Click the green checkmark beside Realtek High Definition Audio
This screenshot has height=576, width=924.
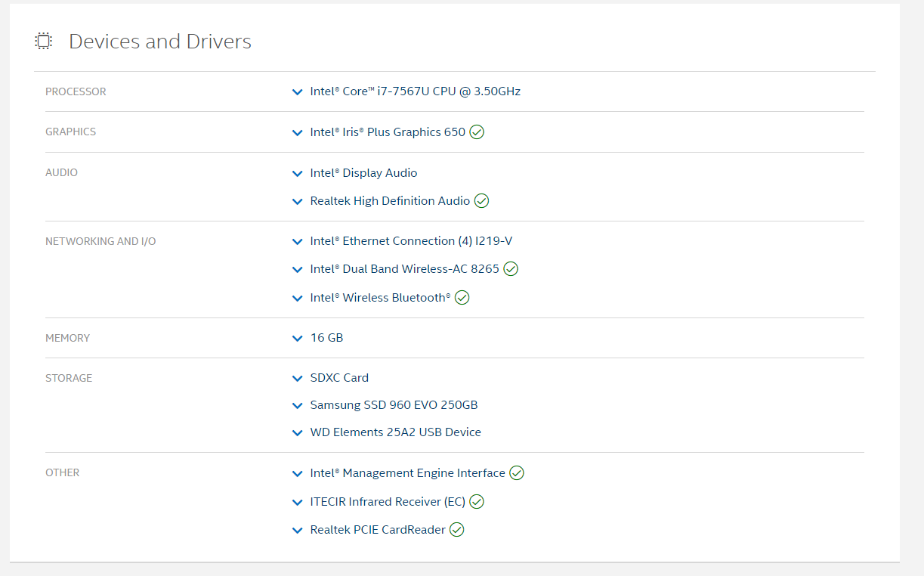pyautogui.click(x=481, y=201)
